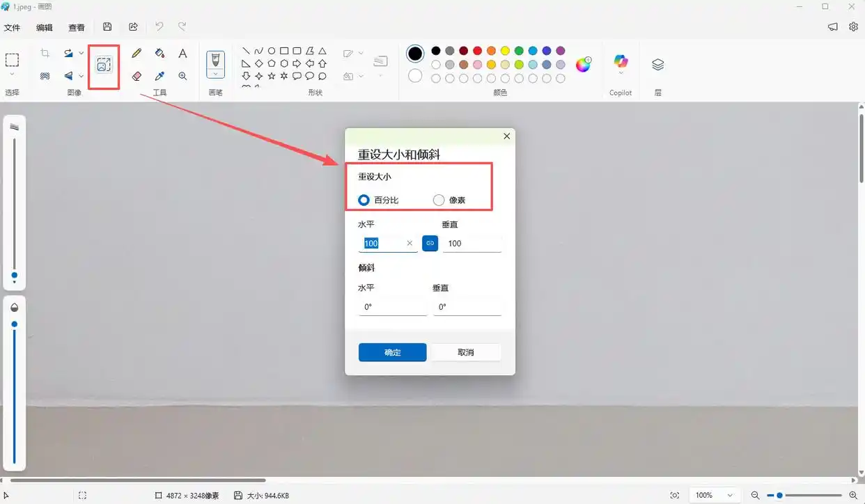The height and width of the screenshot is (504, 865).
Task: Clear the horizontal resize field
Action: pos(410,243)
